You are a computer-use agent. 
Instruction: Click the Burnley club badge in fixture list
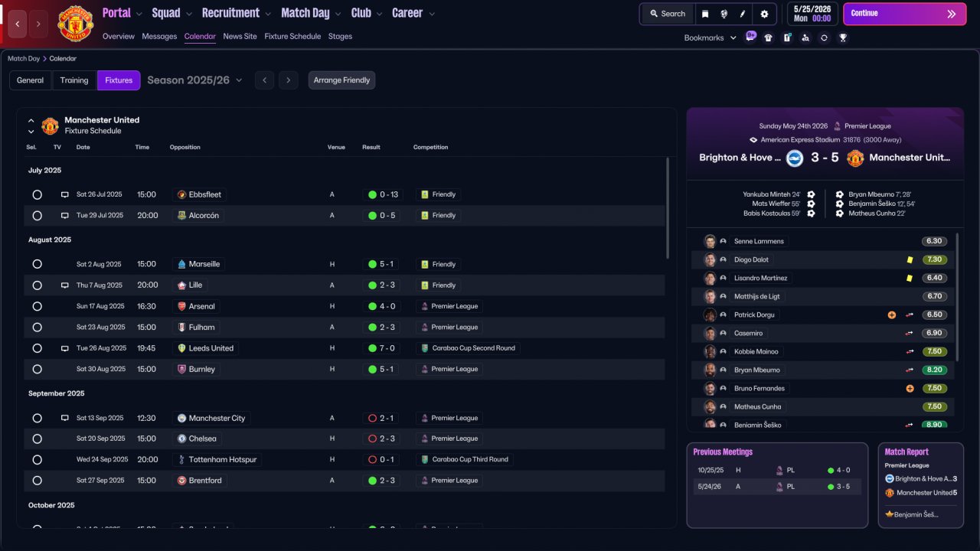coord(181,369)
